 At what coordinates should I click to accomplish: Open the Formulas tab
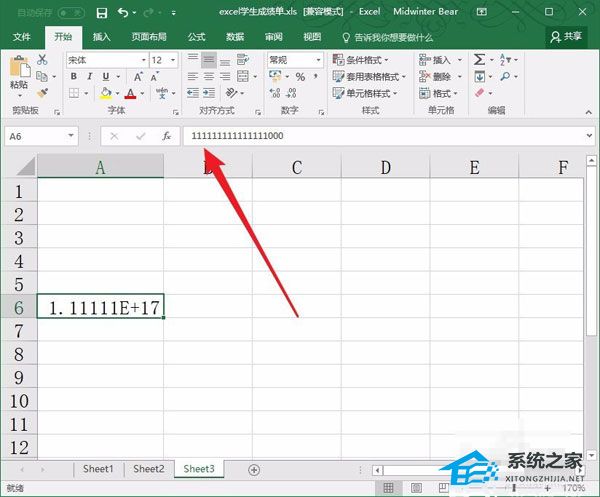(196, 37)
